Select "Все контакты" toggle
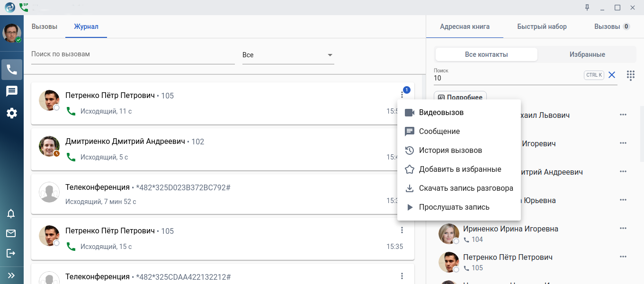The image size is (644, 284). (486, 54)
